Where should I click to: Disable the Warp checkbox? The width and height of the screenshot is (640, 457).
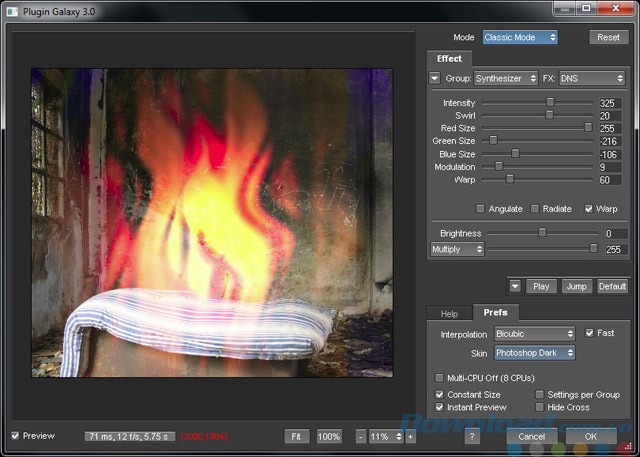coord(588,209)
